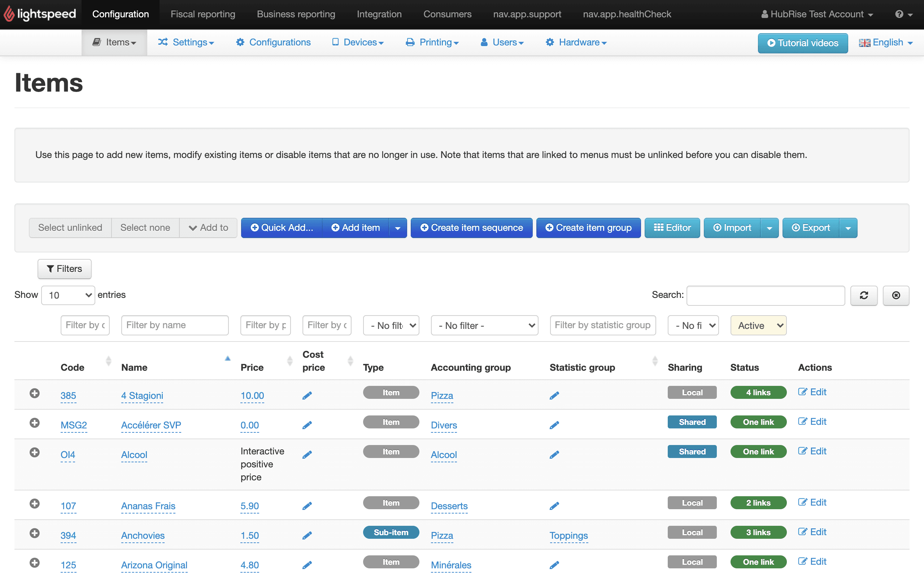Click cost price pencil for Accélérer SVP

(307, 425)
